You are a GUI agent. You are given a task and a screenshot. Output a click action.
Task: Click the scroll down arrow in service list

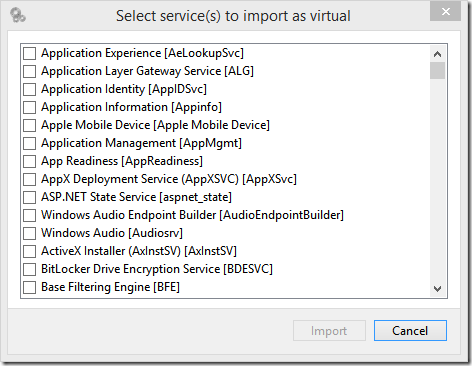pyautogui.click(x=437, y=288)
